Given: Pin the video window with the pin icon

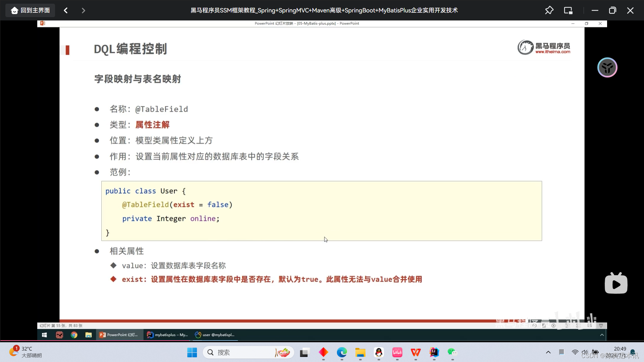Looking at the screenshot, I should [549, 10].
